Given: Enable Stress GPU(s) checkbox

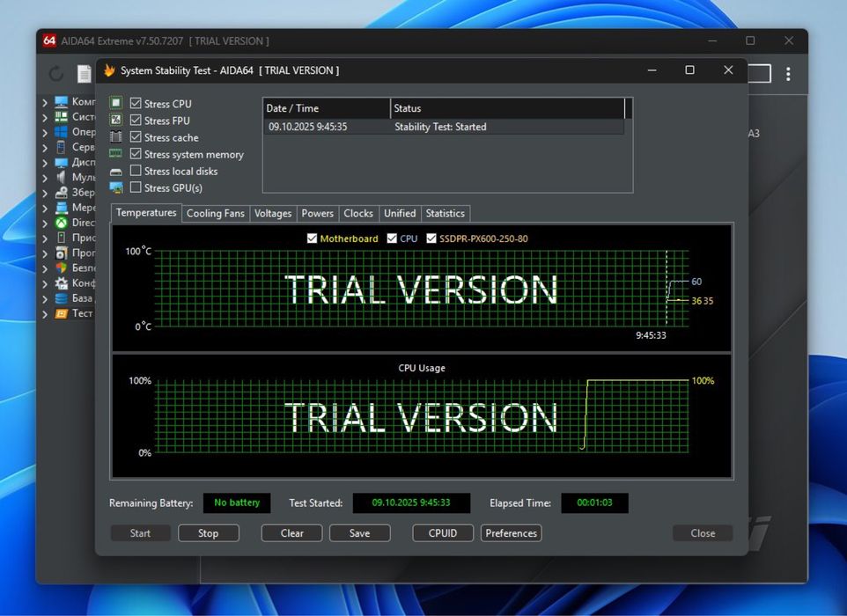Looking at the screenshot, I should (136, 187).
